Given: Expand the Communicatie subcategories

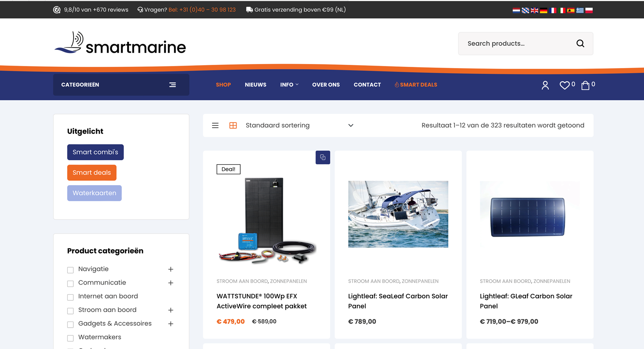Looking at the screenshot, I should click(171, 283).
